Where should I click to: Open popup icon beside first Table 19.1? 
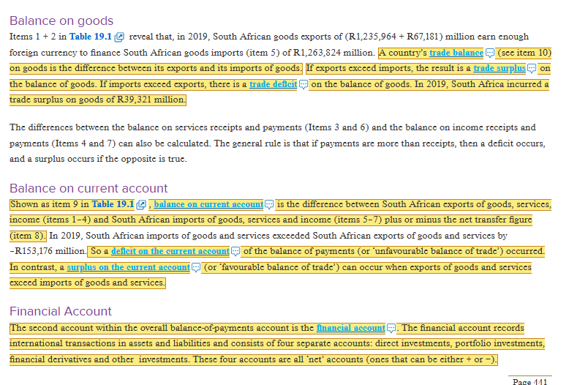point(119,37)
